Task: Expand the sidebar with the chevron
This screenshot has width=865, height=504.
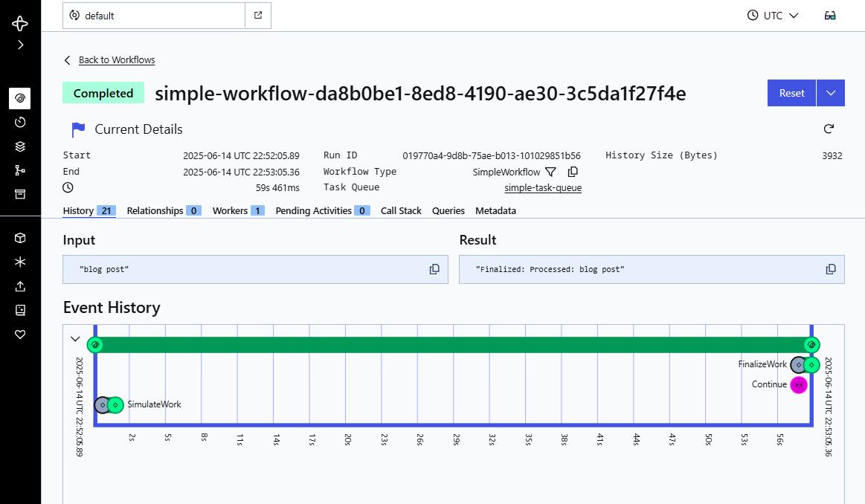Action: pyautogui.click(x=20, y=45)
